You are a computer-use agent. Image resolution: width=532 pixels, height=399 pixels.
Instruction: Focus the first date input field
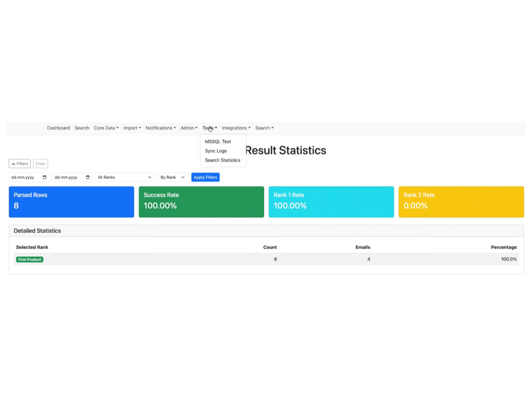coord(29,177)
